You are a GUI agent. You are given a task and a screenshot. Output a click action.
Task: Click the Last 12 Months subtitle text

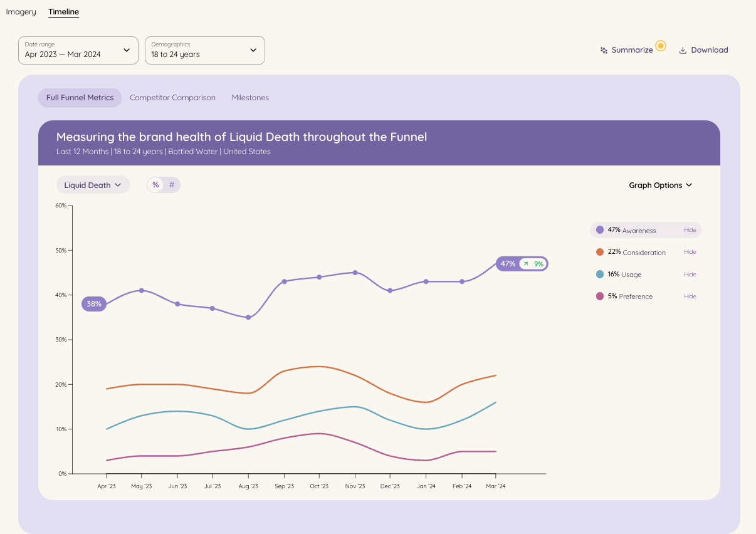(x=164, y=152)
